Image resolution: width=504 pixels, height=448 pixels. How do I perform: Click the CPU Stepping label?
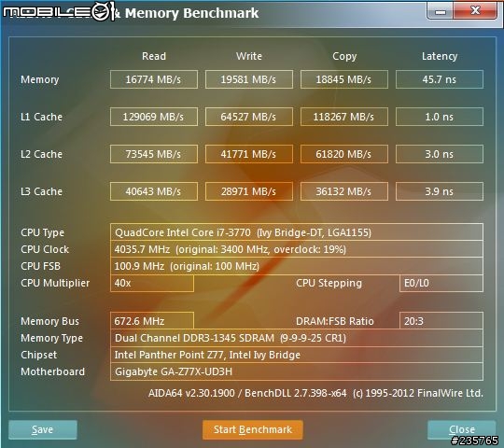click(x=329, y=283)
